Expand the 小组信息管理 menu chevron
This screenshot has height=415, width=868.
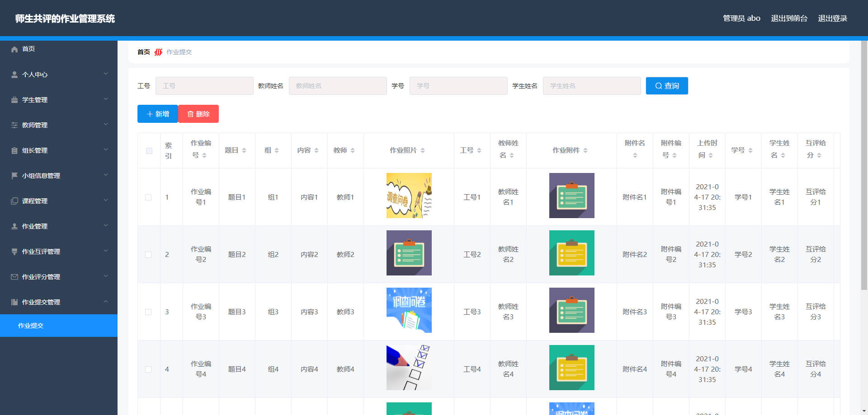(x=106, y=175)
